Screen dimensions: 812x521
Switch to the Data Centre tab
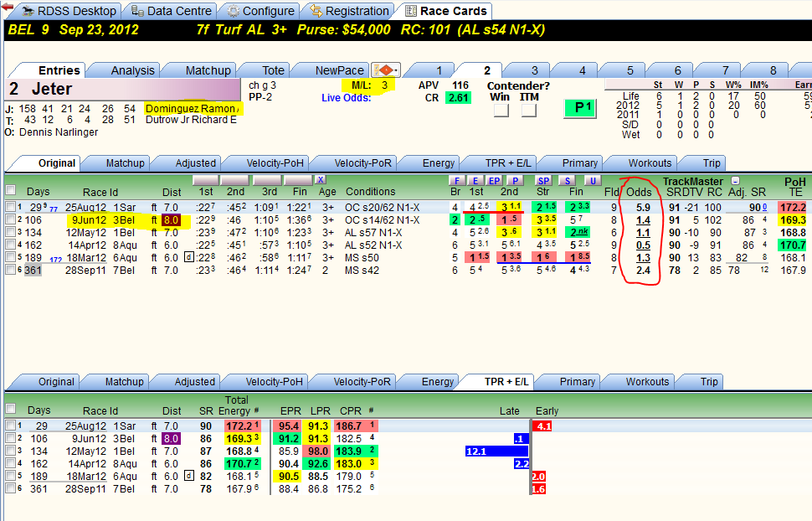pos(171,11)
